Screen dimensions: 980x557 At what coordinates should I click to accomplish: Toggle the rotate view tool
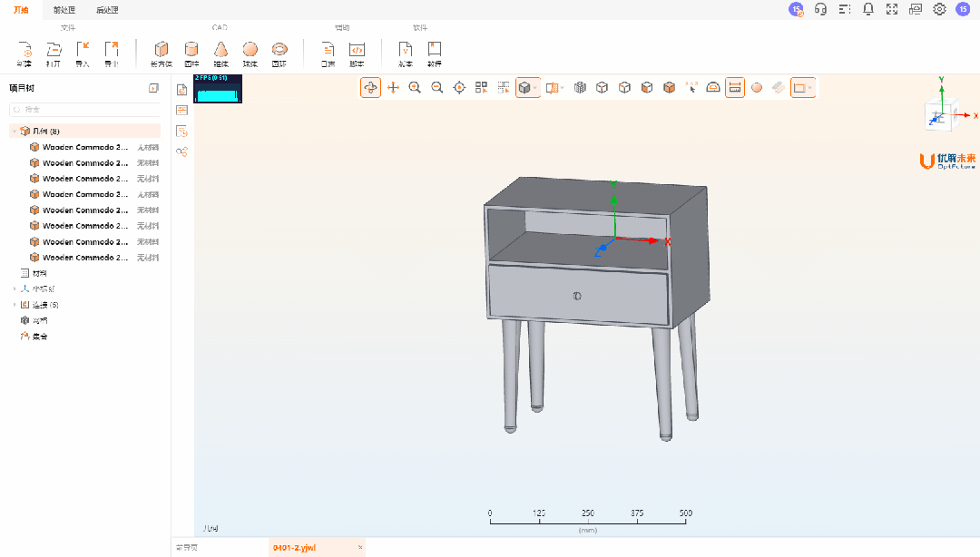coord(370,87)
